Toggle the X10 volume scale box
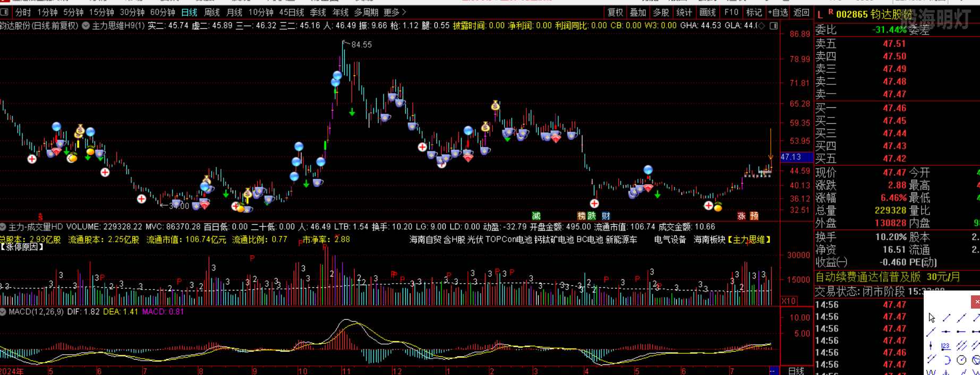Screen dimensions: 980x375 [789, 301]
